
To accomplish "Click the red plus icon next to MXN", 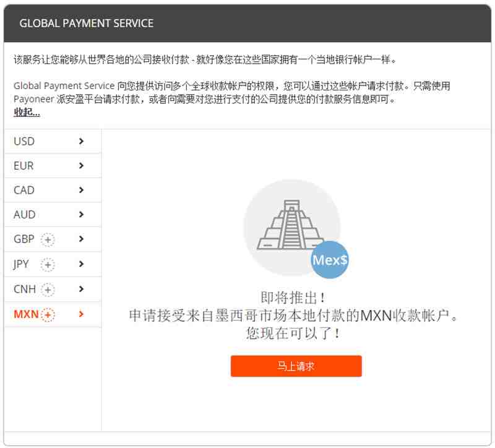I will pyautogui.click(x=48, y=315).
